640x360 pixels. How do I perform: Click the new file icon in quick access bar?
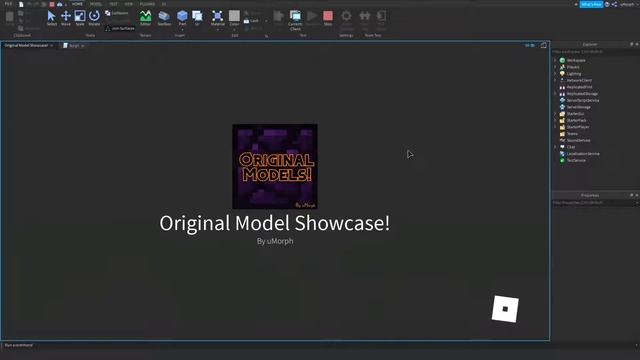pyautogui.click(x=21, y=4)
